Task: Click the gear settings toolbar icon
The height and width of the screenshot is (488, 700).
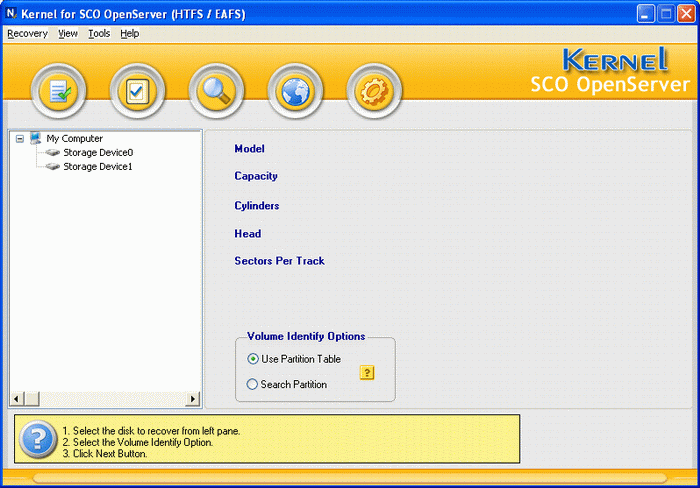Action: pyautogui.click(x=374, y=91)
